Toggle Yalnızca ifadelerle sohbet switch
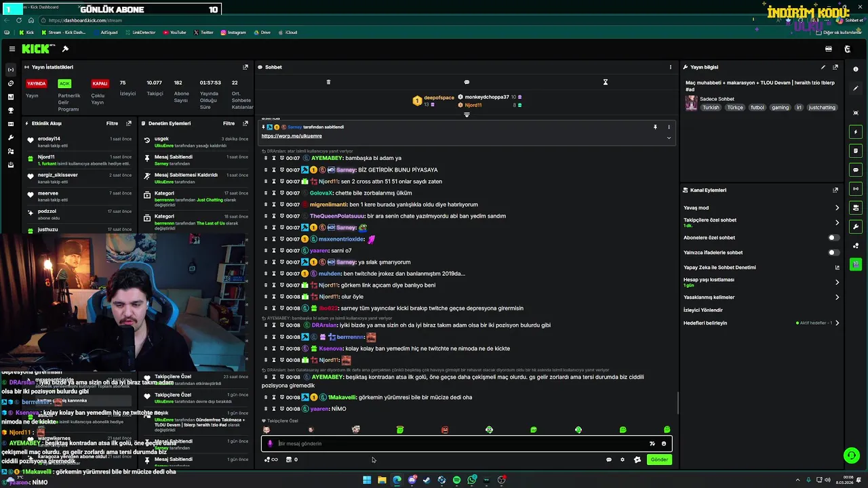This screenshot has height=488, width=868. pyautogui.click(x=833, y=253)
